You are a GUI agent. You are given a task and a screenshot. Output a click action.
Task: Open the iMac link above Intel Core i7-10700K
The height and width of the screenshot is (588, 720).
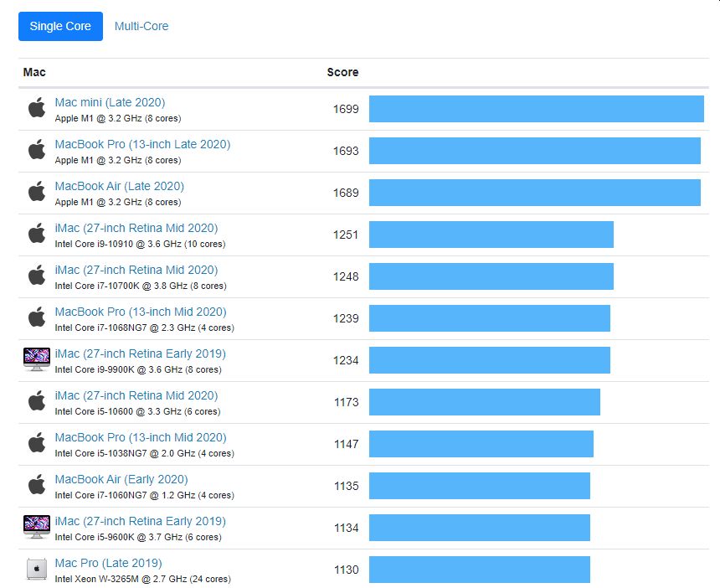[x=136, y=270]
